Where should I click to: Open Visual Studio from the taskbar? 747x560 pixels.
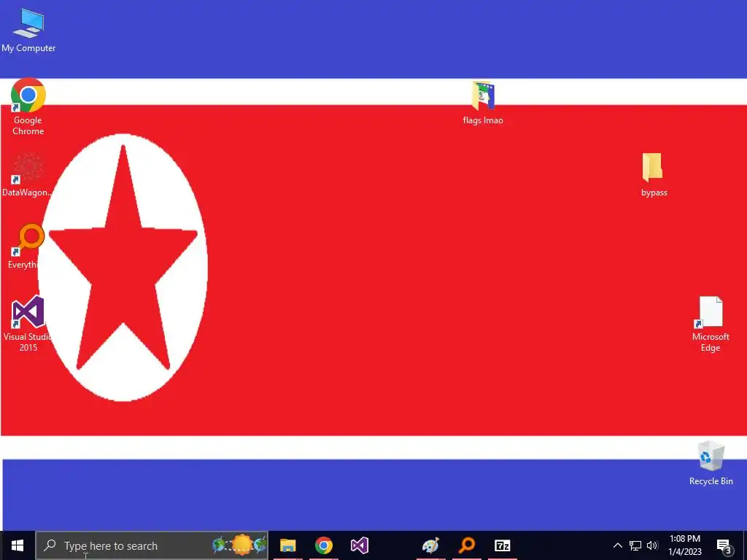tap(359, 545)
